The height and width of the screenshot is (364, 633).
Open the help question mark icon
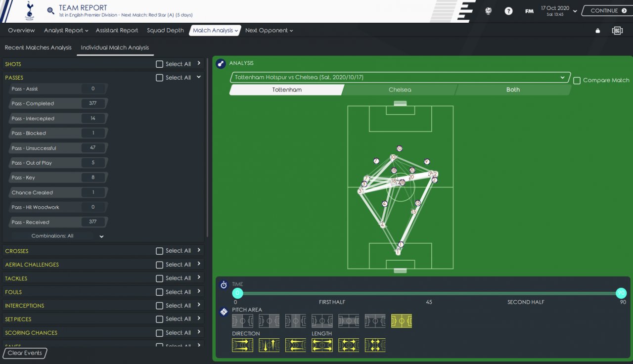[508, 11]
